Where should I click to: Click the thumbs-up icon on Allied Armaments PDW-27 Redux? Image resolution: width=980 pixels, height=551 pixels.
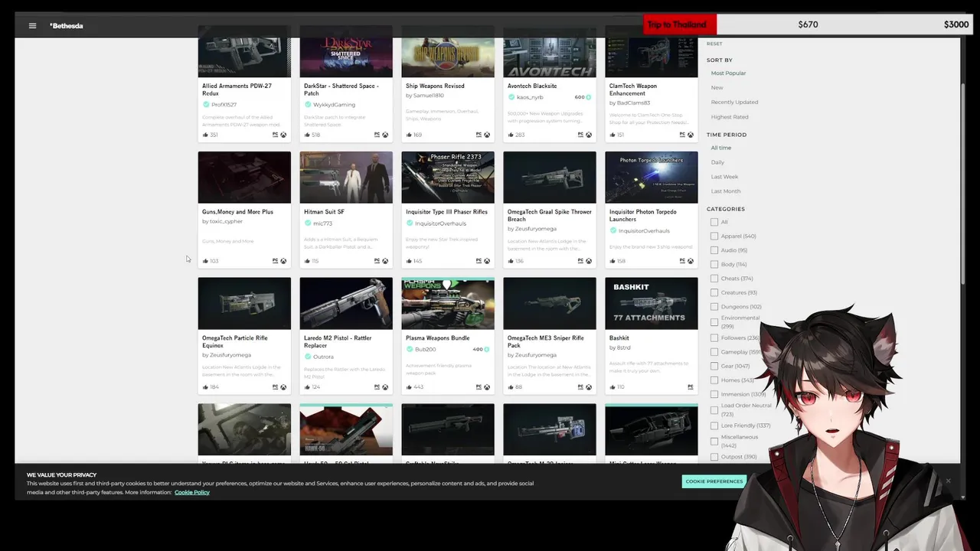[205, 135]
